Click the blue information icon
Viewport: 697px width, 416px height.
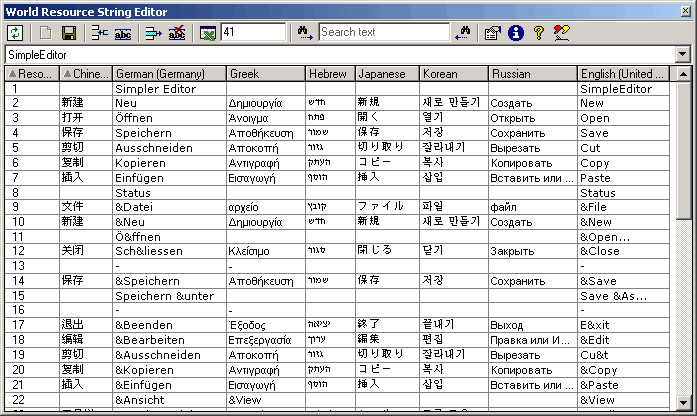pos(516,32)
